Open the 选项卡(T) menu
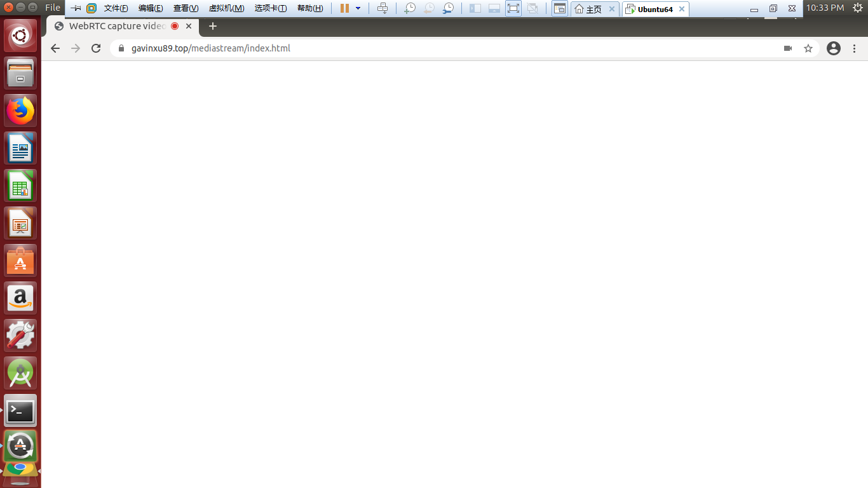The image size is (868, 488). click(x=271, y=8)
